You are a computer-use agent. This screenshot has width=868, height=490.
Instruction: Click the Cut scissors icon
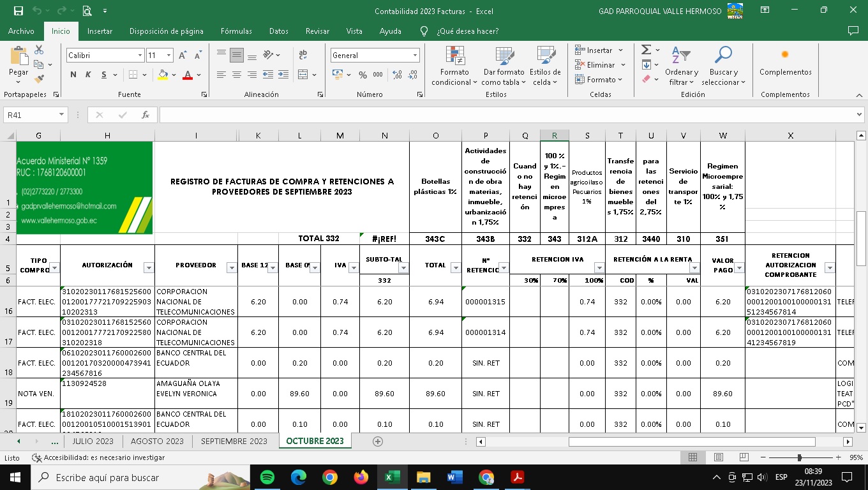tap(40, 50)
